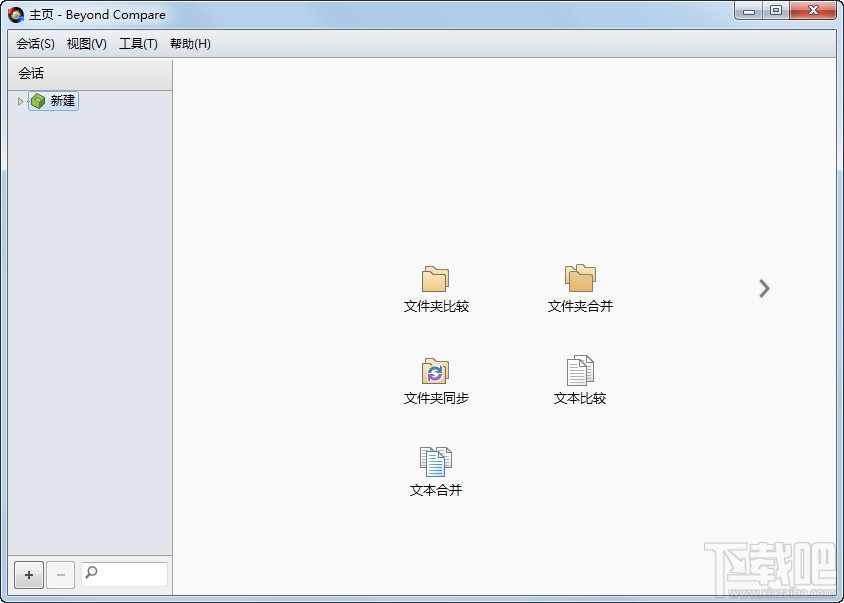Open the 视图(V) menu
This screenshot has height=603, width=844.
click(x=87, y=44)
